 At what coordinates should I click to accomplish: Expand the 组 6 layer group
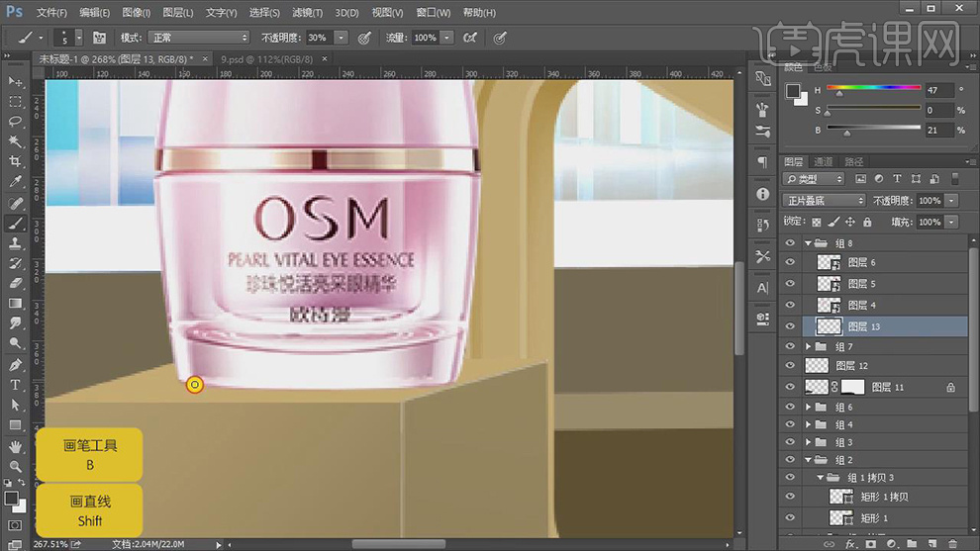[809, 408]
